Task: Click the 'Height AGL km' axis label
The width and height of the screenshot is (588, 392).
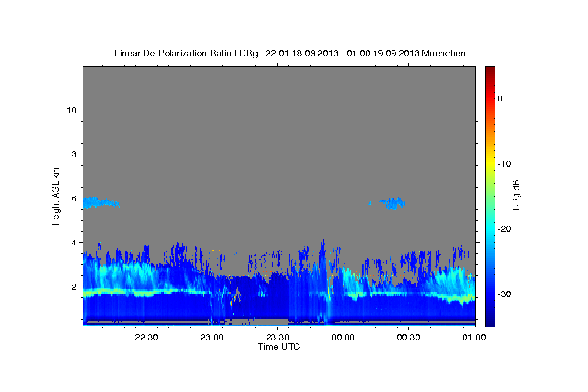Action: click(x=56, y=196)
